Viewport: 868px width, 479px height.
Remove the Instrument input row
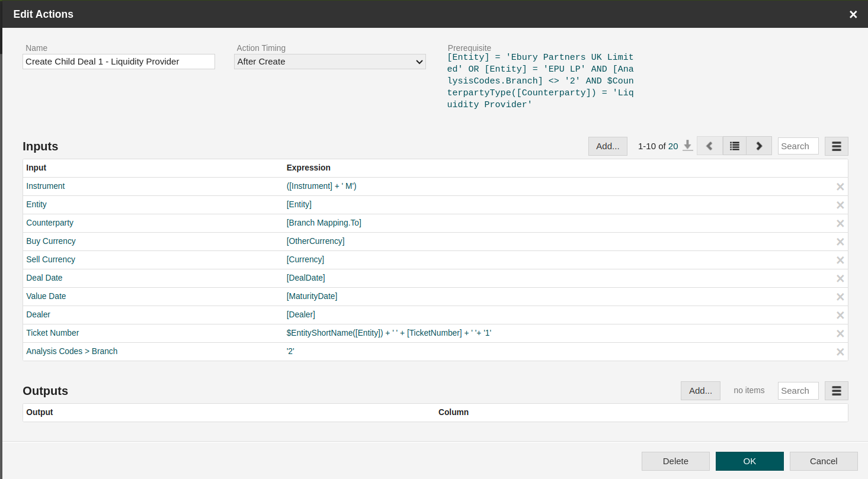840,187
